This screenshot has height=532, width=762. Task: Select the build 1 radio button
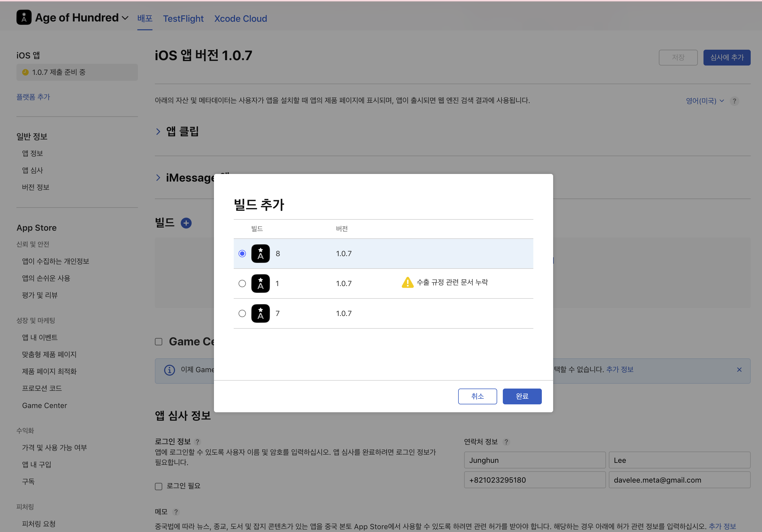tap(242, 284)
